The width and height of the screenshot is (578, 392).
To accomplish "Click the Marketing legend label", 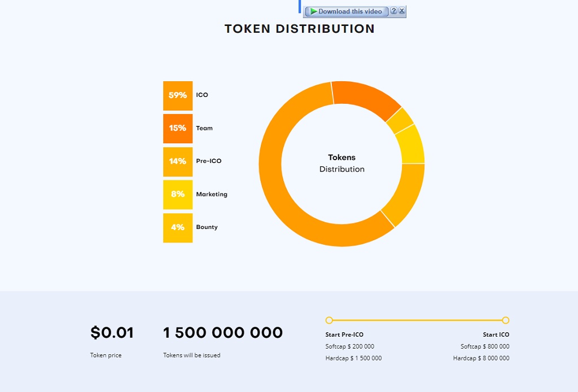I will (212, 194).
